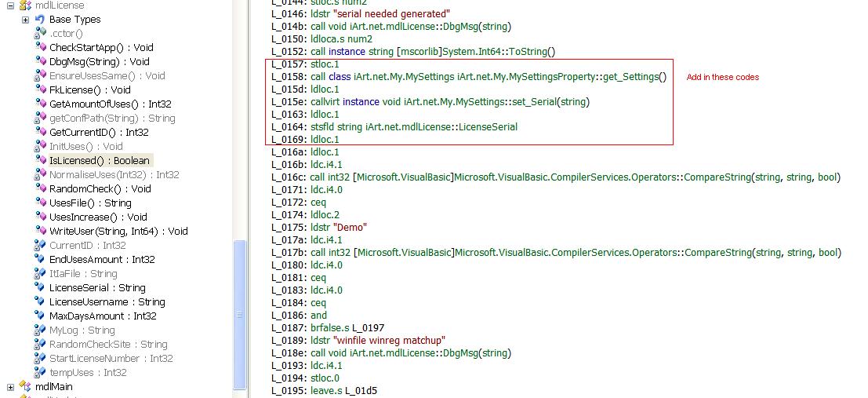Select the MaxDaysAmount : Int32 field

click(103, 316)
